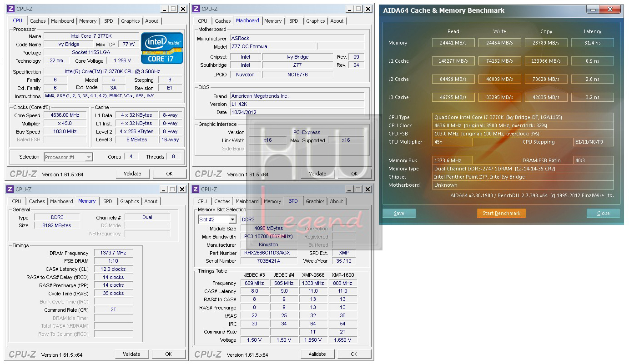The image size is (629, 364).
Task: Show the About tab in the CPU-Z CPU window
Action: [x=152, y=21]
